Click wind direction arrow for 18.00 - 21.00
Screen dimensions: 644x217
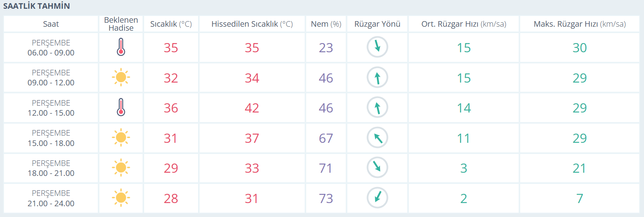tap(377, 168)
